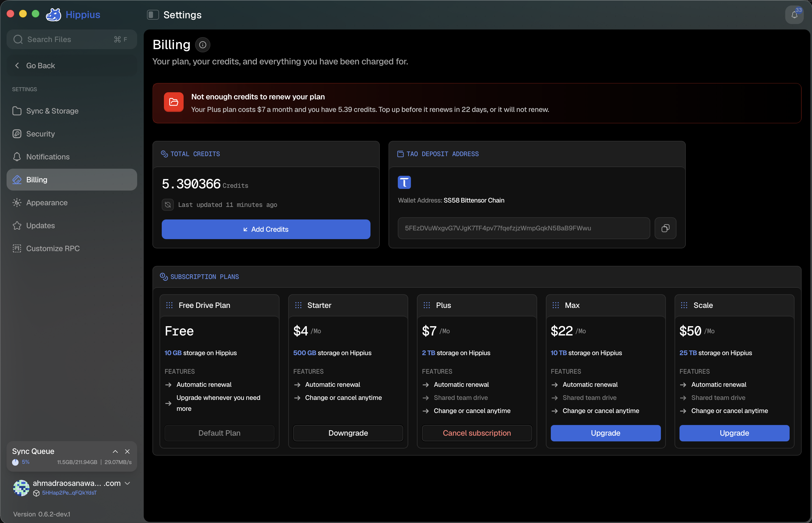812x523 pixels.
Task: Click the blue TAO token logo
Action: [x=404, y=182]
